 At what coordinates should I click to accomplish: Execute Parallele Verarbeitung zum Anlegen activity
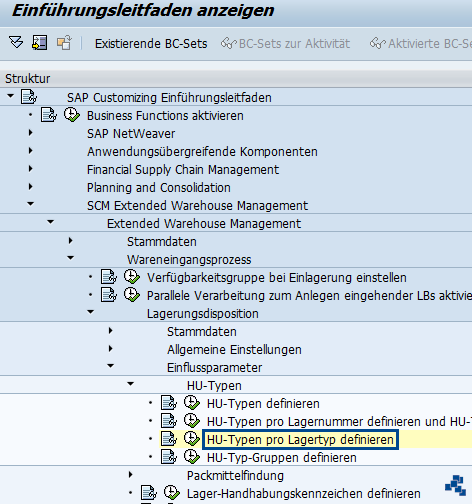pyautogui.click(x=132, y=295)
